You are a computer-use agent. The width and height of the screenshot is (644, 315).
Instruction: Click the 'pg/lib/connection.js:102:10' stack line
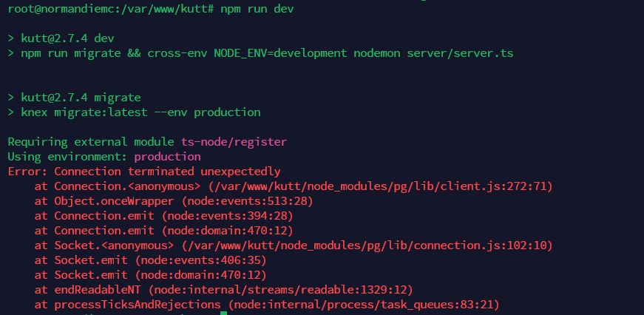coord(294,245)
